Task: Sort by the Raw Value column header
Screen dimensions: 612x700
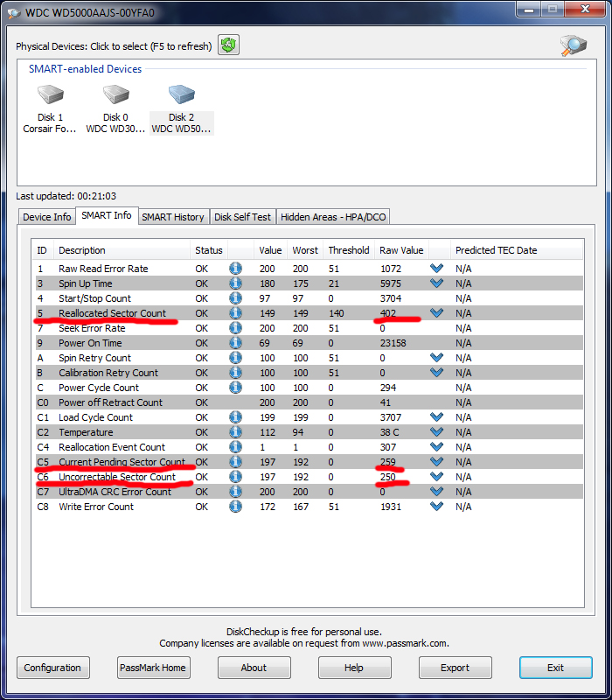Action: [401, 250]
